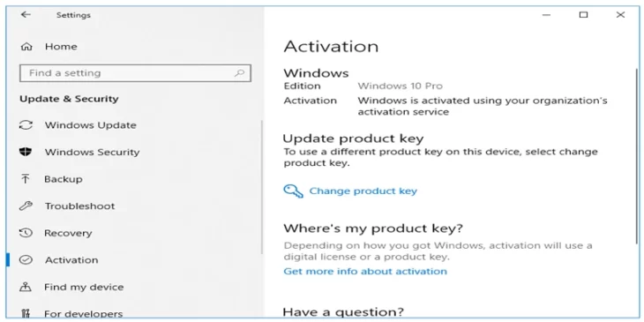The image size is (644, 322).
Task: Click the Home house icon
Action: pos(26,47)
